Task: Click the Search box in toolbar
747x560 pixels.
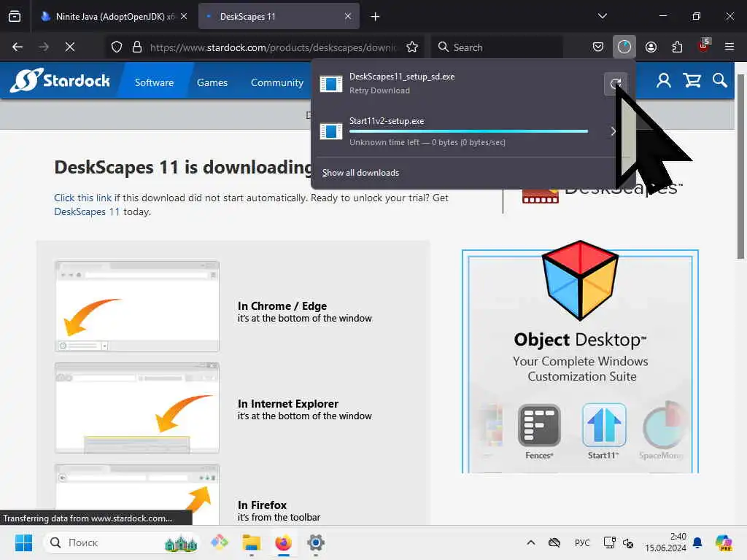Action: pos(498,47)
